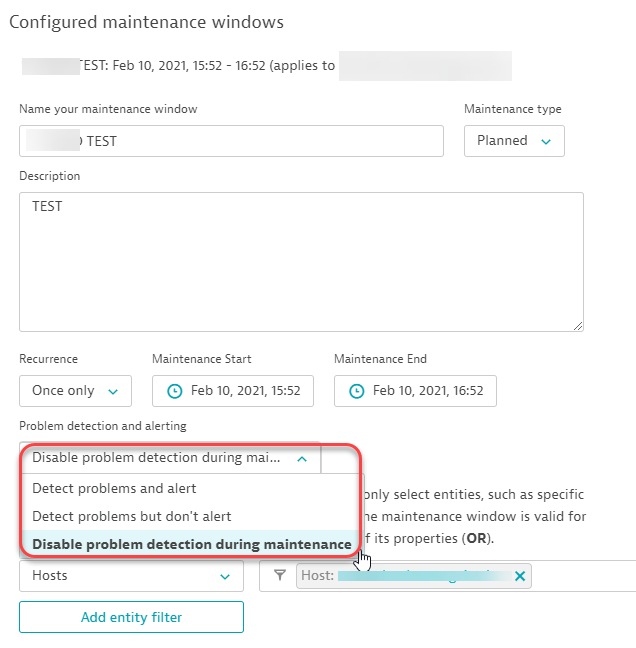Click the Maintenance End date text
Viewport: 636px width, 648px height.
pyautogui.click(x=427, y=391)
